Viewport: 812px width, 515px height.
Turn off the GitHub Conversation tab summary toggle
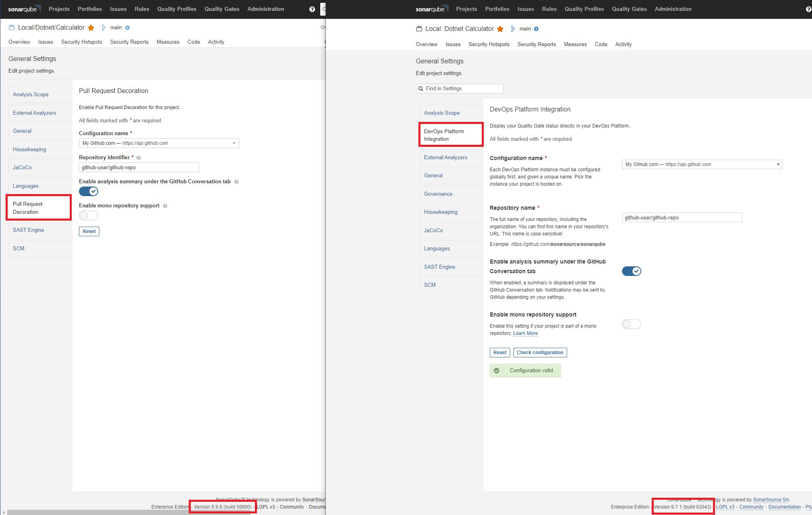coord(631,271)
